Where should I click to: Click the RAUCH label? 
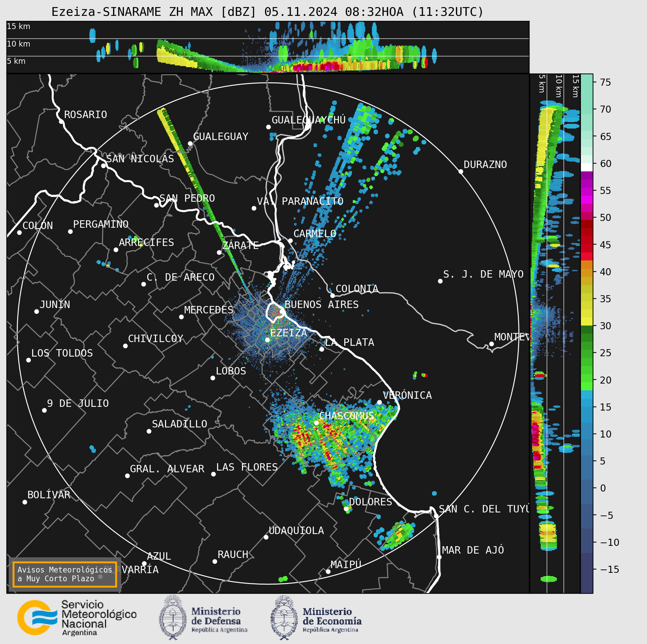click(233, 555)
